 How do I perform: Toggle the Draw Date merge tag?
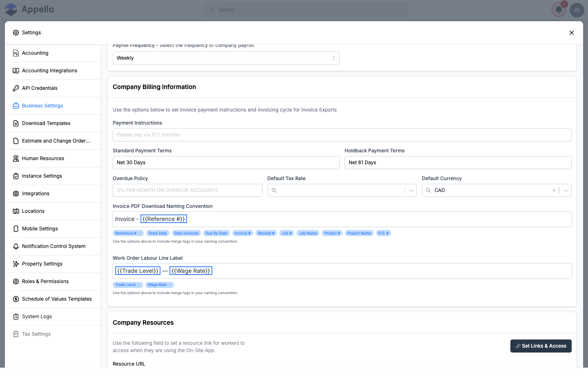pos(158,233)
